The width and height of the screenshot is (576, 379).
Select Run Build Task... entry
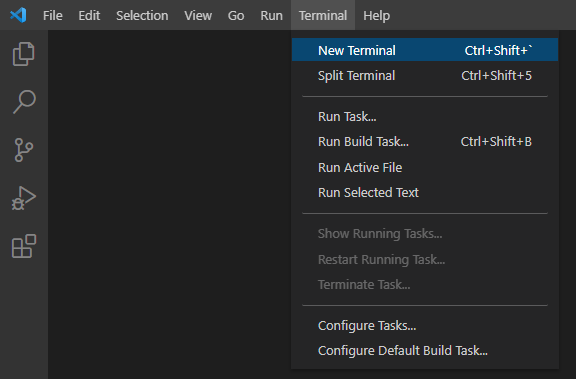point(425,141)
